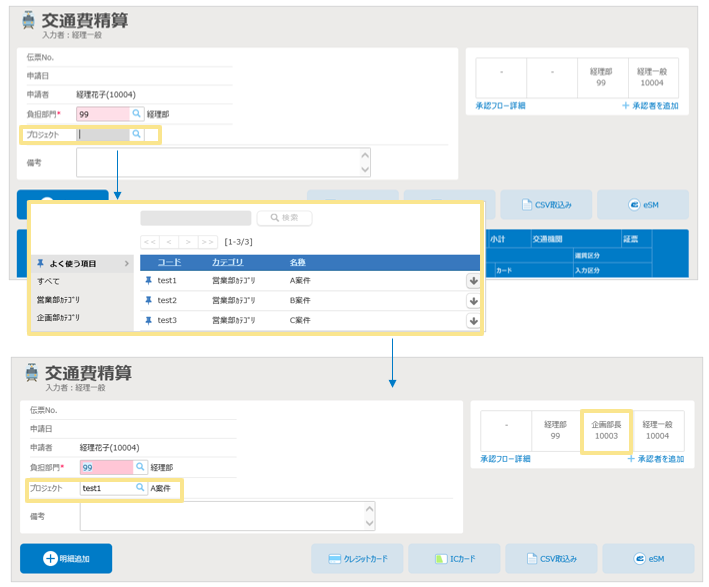709x587 pixels.
Task: Click the 負担部門 magnifier icon in upper form
Action: click(x=137, y=114)
